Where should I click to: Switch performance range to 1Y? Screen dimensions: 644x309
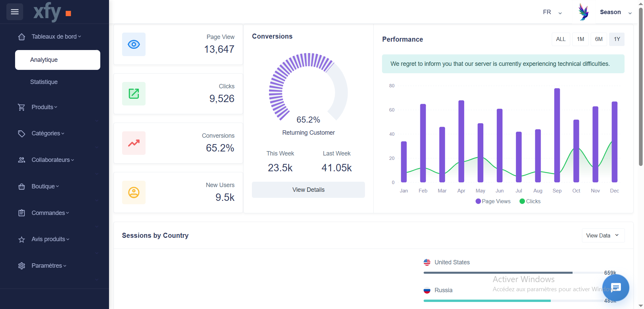[x=617, y=39]
